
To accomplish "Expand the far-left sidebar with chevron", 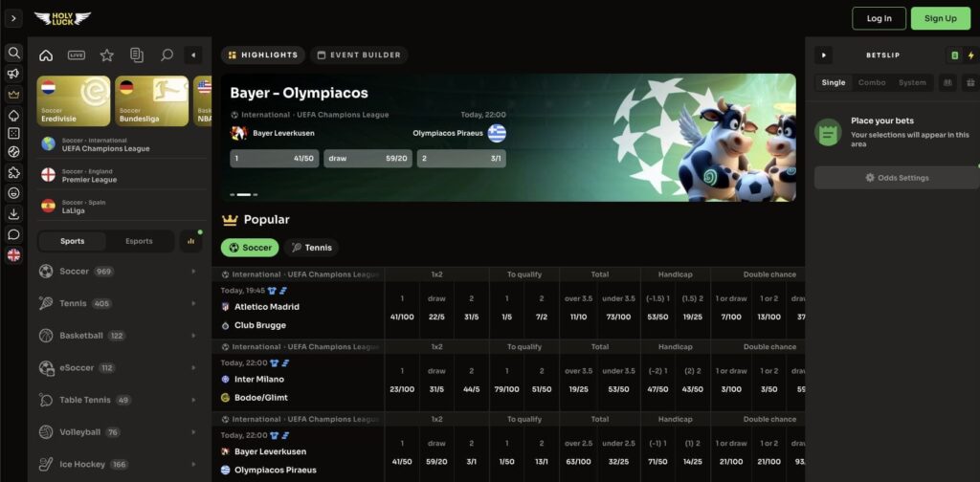I will (x=13, y=18).
